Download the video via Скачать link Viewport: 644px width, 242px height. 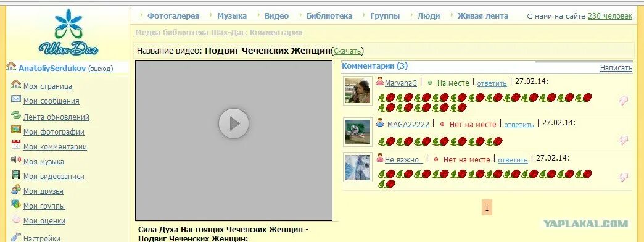click(x=347, y=51)
